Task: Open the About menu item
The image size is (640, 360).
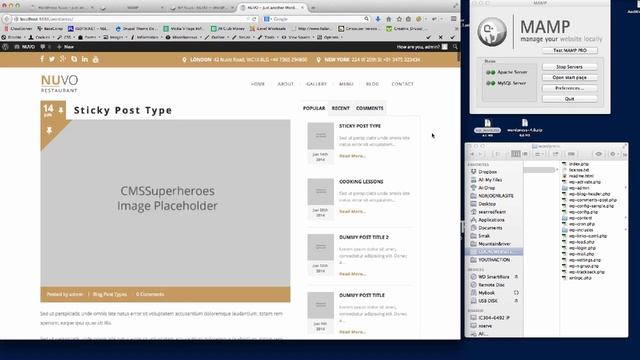Action: pos(285,84)
